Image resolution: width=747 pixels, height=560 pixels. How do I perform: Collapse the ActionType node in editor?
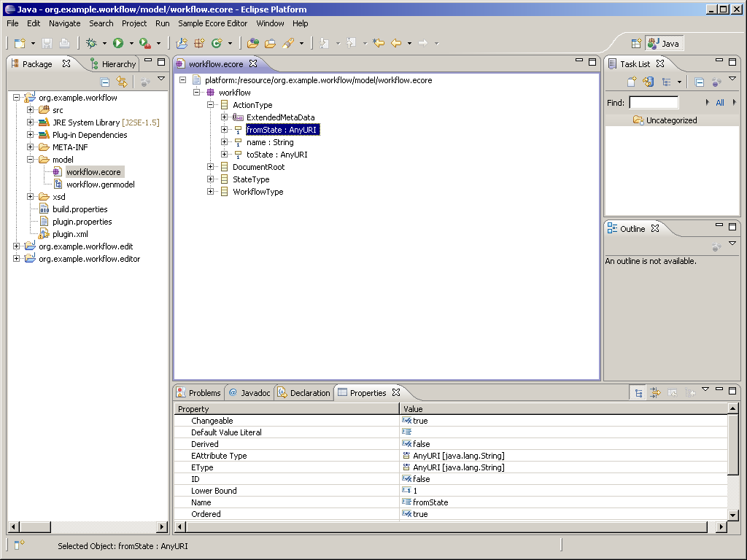(211, 105)
